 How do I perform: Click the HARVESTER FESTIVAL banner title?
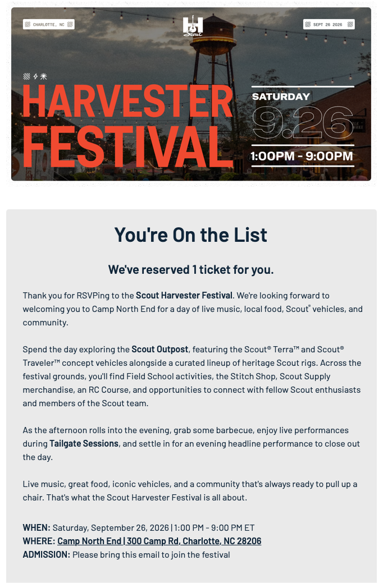(128, 125)
